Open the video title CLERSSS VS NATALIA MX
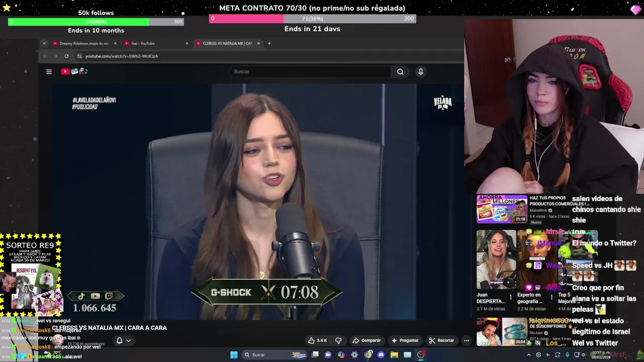Image resolution: width=644 pixels, height=362 pixels. (x=109, y=328)
